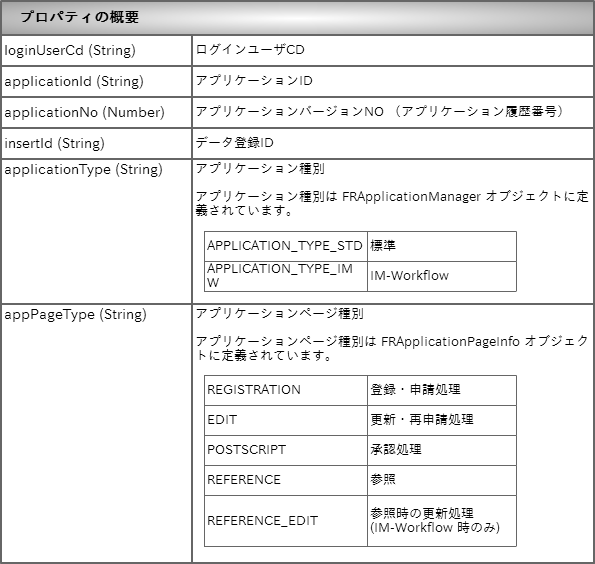Click the アプリケーション種別 heading text
595x564 pixels.
point(260,169)
